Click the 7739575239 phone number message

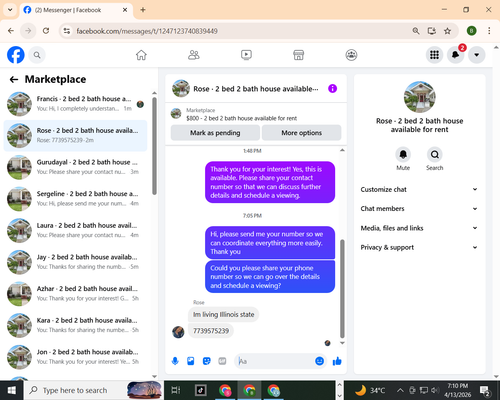point(211,331)
